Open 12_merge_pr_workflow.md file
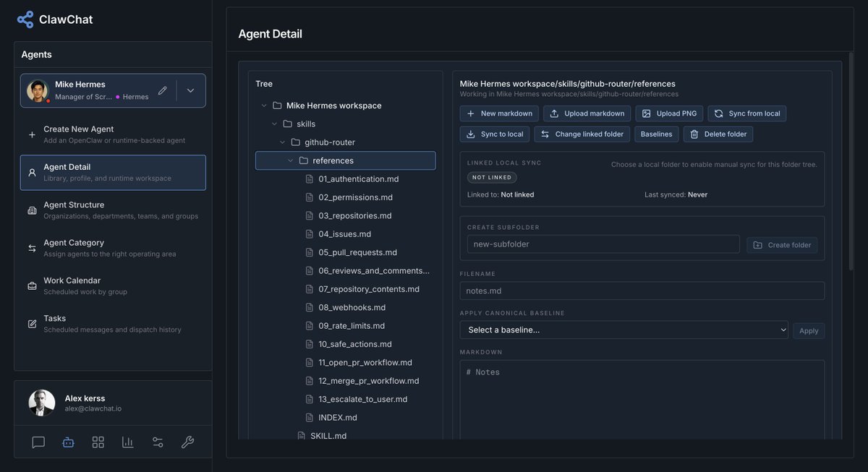Viewport: 868px width, 472px height. coord(362,381)
